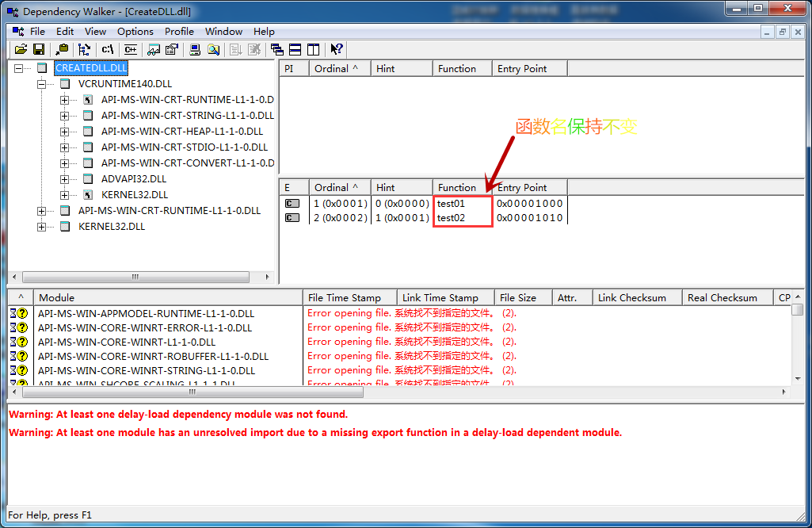
Task: Click the export icon in test01 row
Action: tap(292, 204)
